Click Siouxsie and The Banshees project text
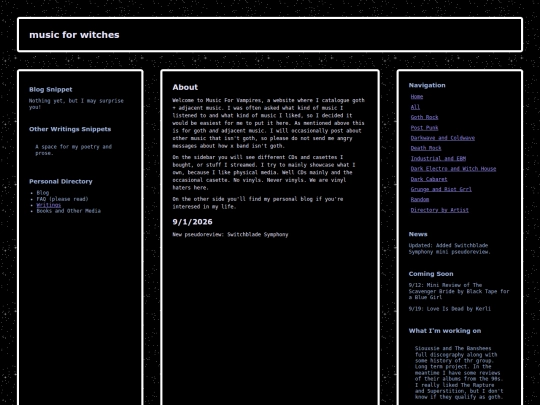The width and height of the screenshot is (540, 405). [x=459, y=373]
